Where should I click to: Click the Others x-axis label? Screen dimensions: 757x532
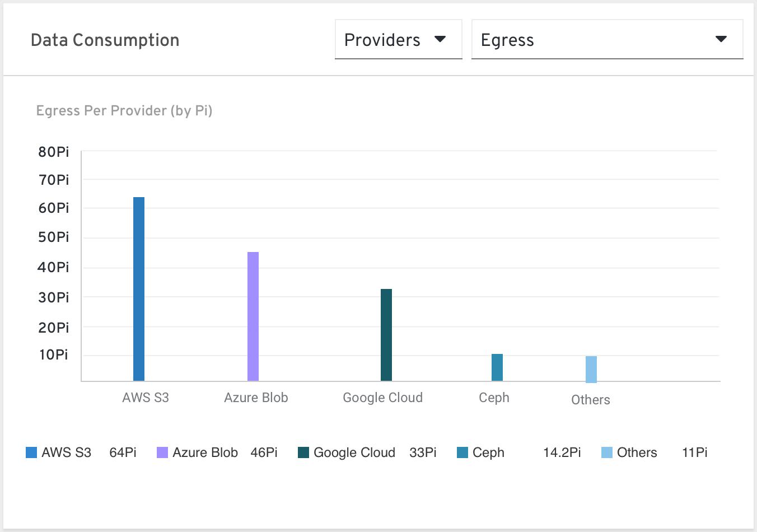591,400
